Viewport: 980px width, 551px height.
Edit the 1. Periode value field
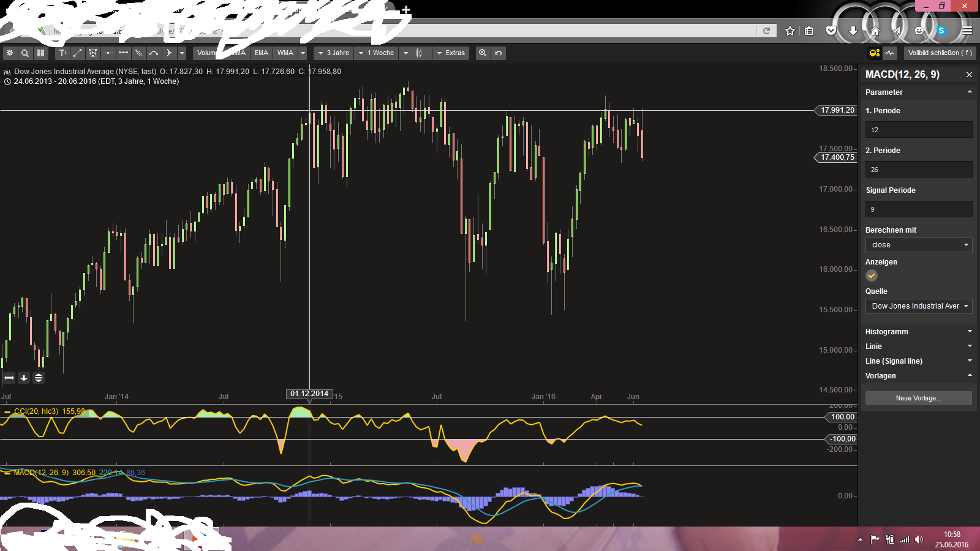(919, 130)
